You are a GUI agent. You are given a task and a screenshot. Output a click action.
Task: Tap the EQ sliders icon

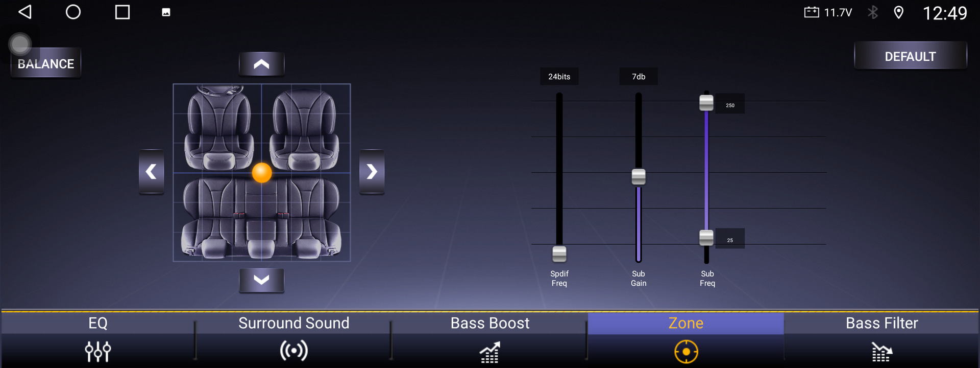[98, 352]
